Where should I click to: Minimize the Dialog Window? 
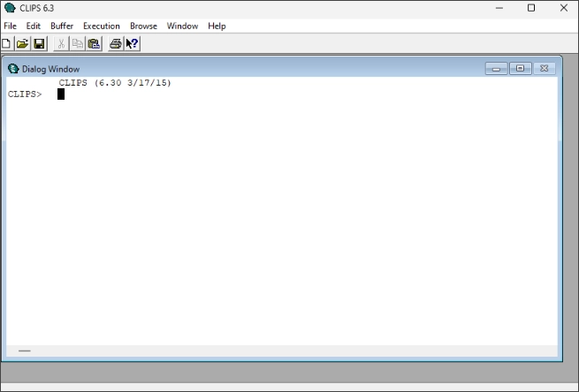coord(496,69)
